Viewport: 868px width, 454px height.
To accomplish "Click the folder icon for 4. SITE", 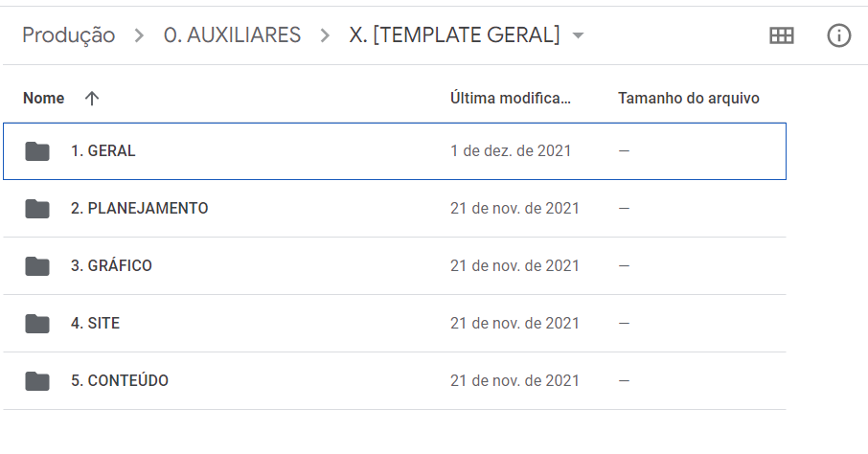I will [37, 324].
